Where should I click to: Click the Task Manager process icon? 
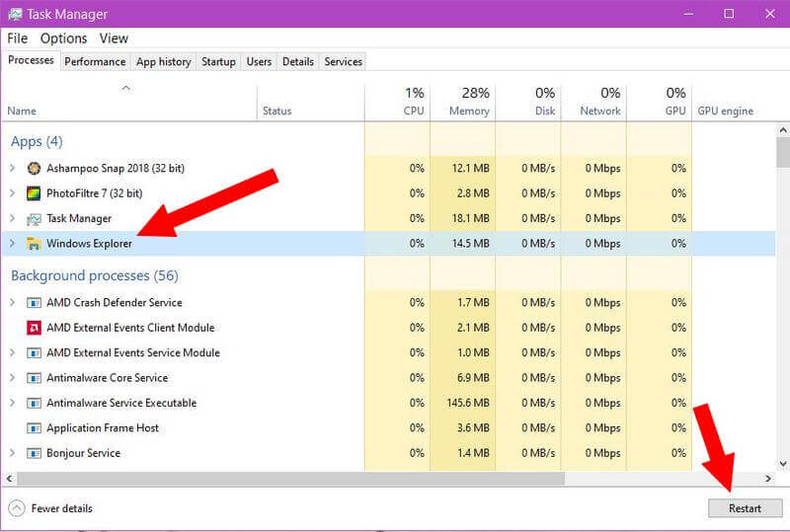coord(35,219)
